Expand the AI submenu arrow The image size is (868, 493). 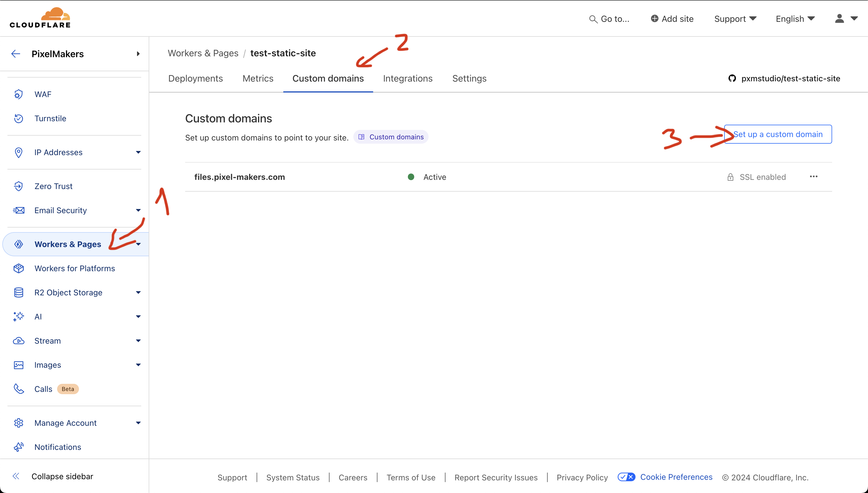point(138,317)
